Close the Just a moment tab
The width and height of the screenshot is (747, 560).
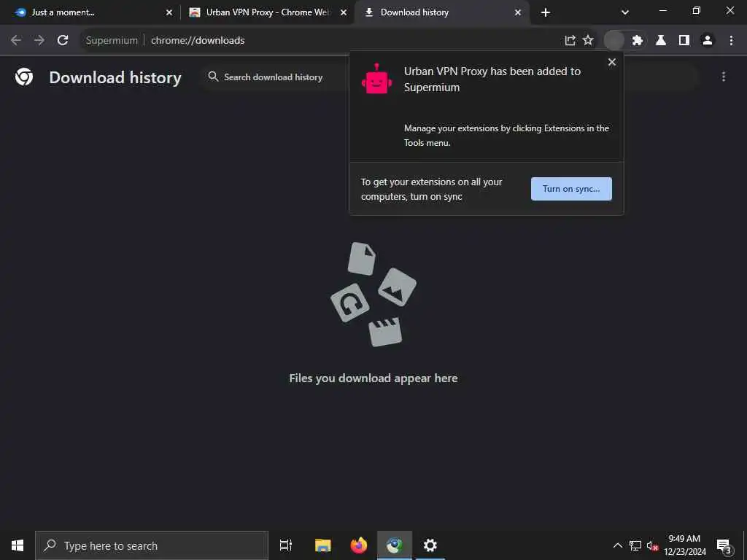pyautogui.click(x=169, y=13)
